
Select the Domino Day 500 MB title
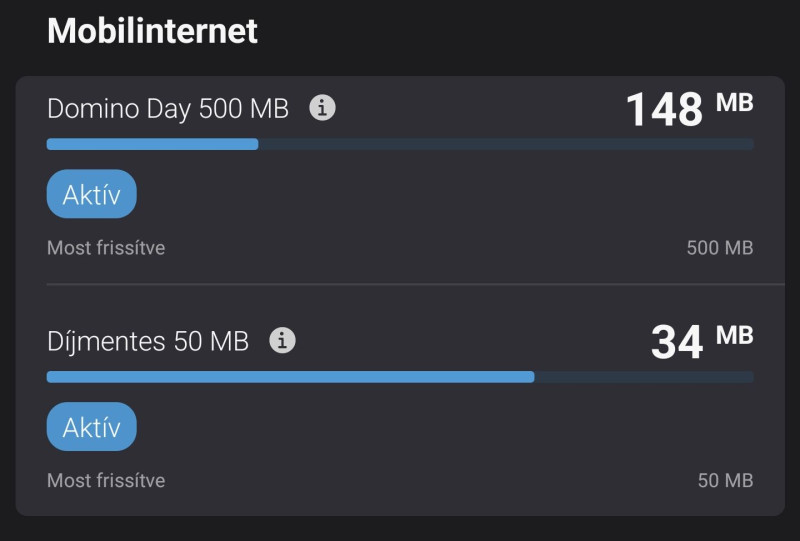click(x=168, y=109)
